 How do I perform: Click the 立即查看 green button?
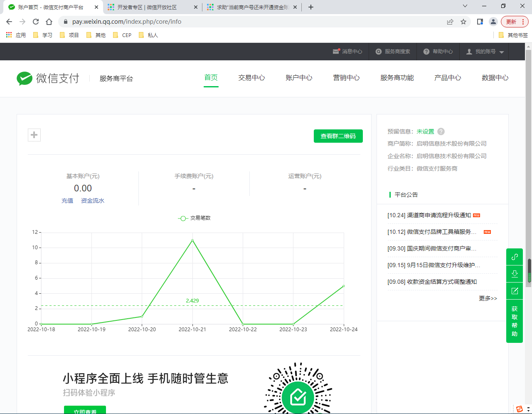[x=85, y=410]
